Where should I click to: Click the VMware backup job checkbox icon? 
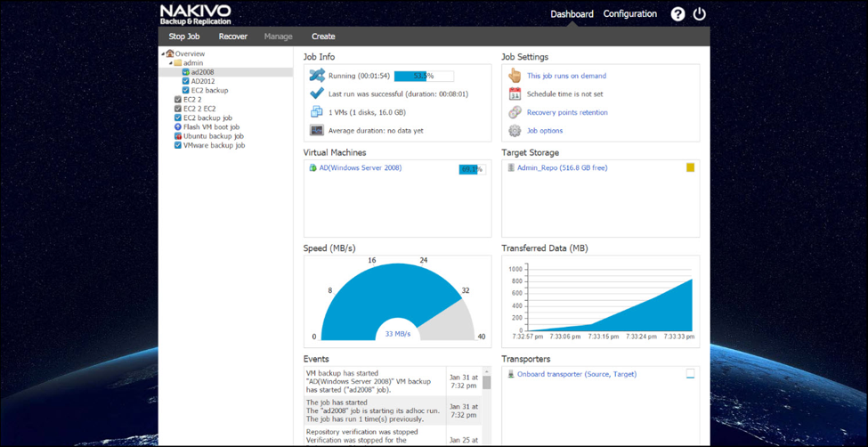[178, 145]
